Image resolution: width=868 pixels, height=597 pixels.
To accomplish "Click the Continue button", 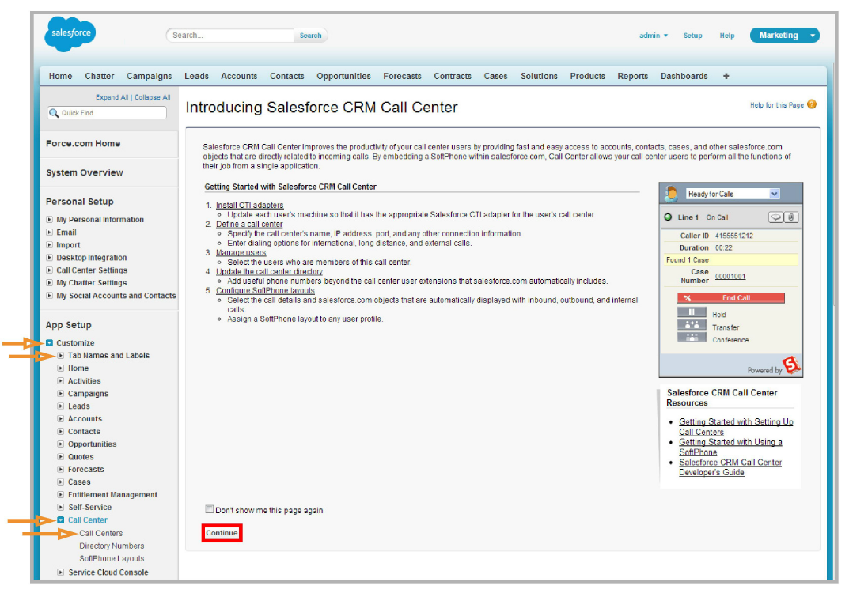I will 222,533.
